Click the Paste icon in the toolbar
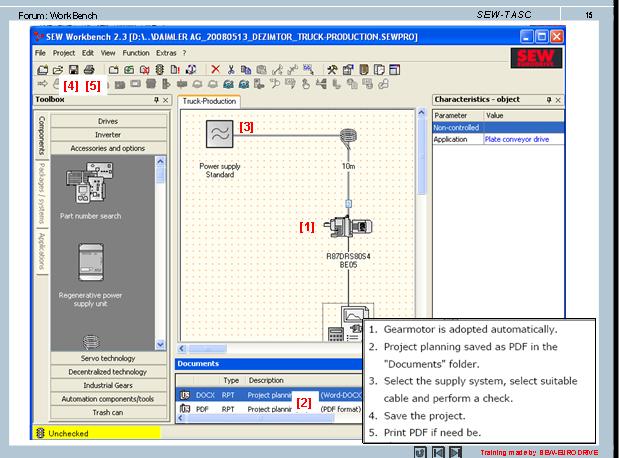 [261, 70]
